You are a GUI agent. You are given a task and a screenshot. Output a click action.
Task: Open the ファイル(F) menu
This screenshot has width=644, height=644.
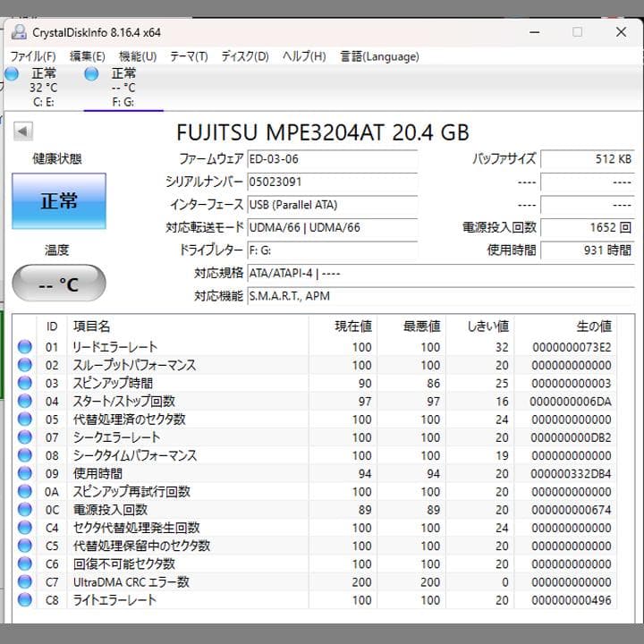coord(33,56)
